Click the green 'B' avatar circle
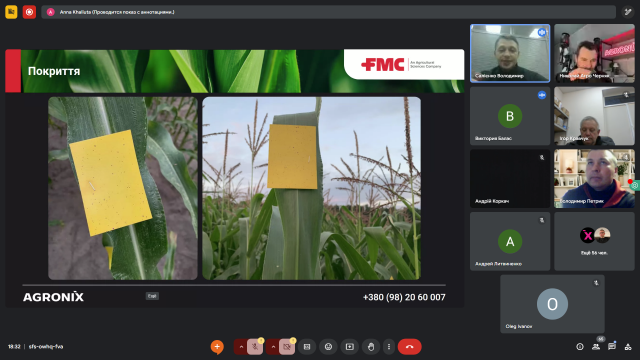 click(x=510, y=116)
